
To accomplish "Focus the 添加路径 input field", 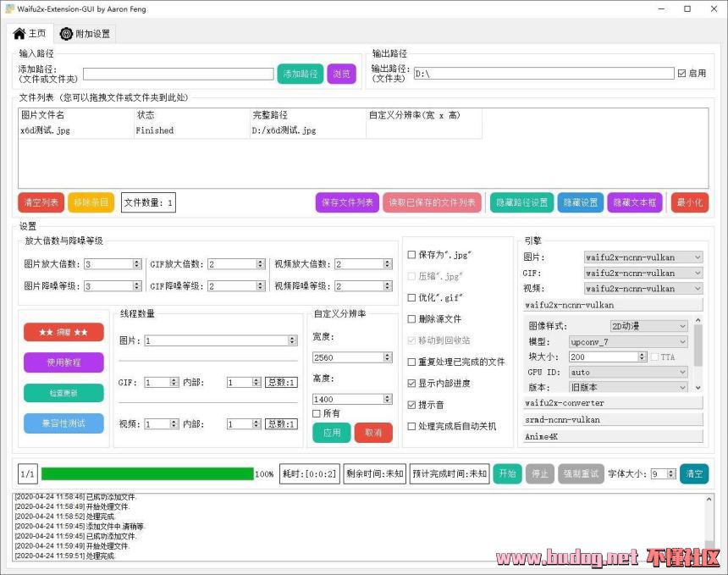I will (x=179, y=74).
